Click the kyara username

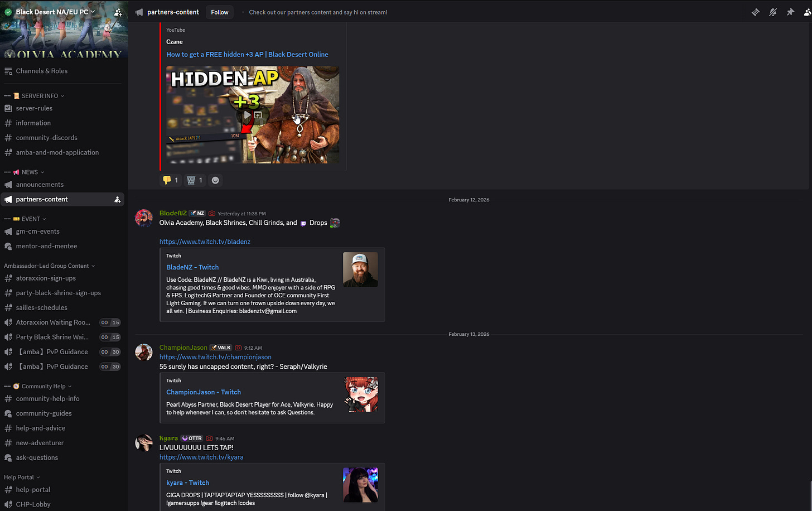168,438
